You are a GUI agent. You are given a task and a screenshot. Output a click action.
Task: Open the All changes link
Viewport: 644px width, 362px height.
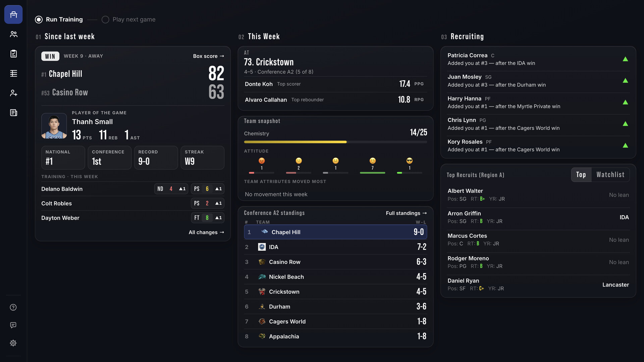coord(206,232)
